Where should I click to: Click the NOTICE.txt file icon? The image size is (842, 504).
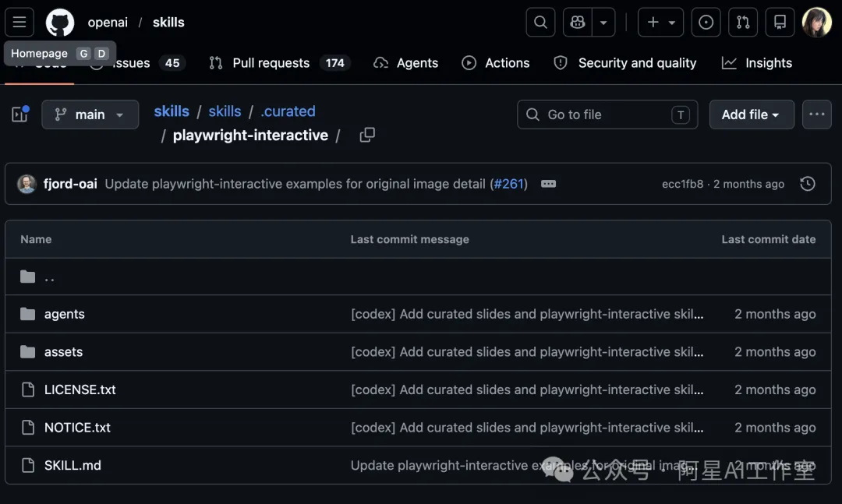click(x=28, y=427)
